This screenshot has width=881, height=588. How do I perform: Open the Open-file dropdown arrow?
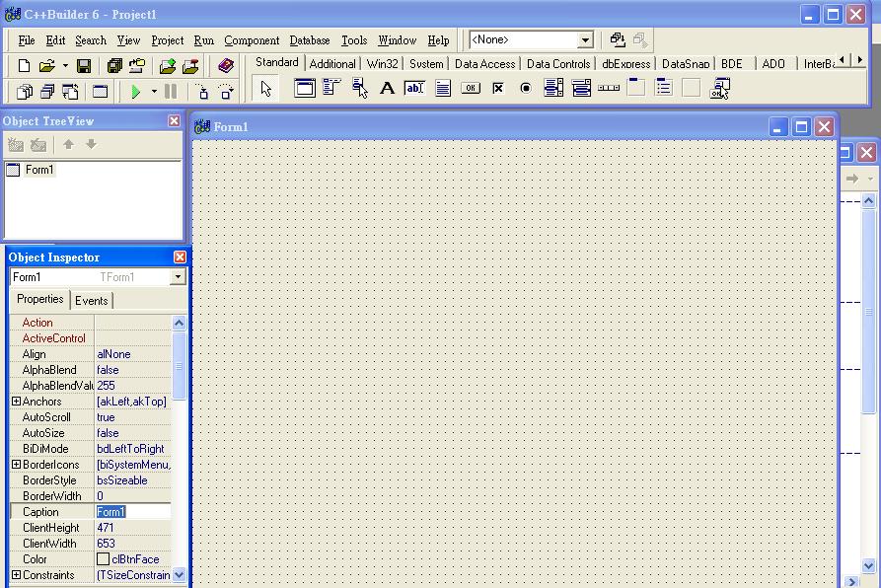point(65,66)
